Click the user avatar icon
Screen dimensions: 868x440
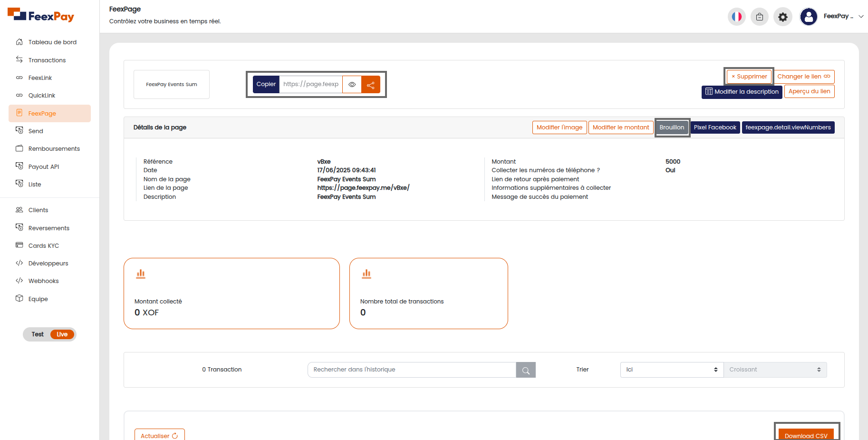809,17
